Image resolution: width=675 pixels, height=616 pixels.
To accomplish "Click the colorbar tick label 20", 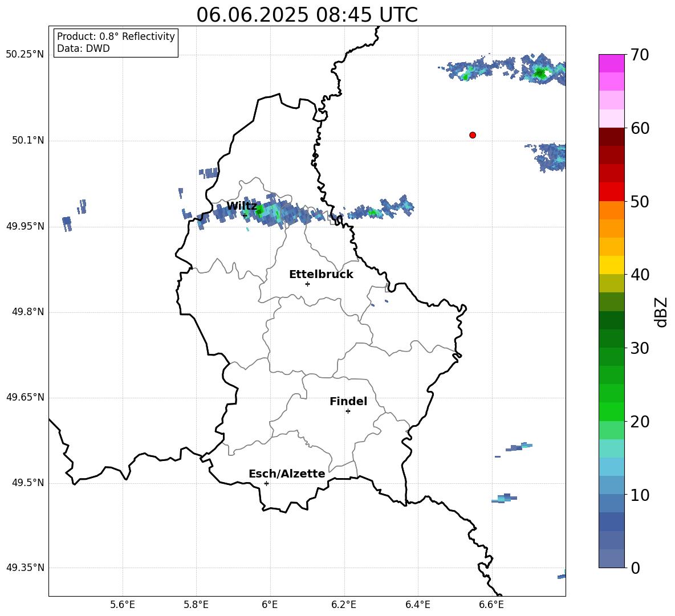I will (x=640, y=422).
